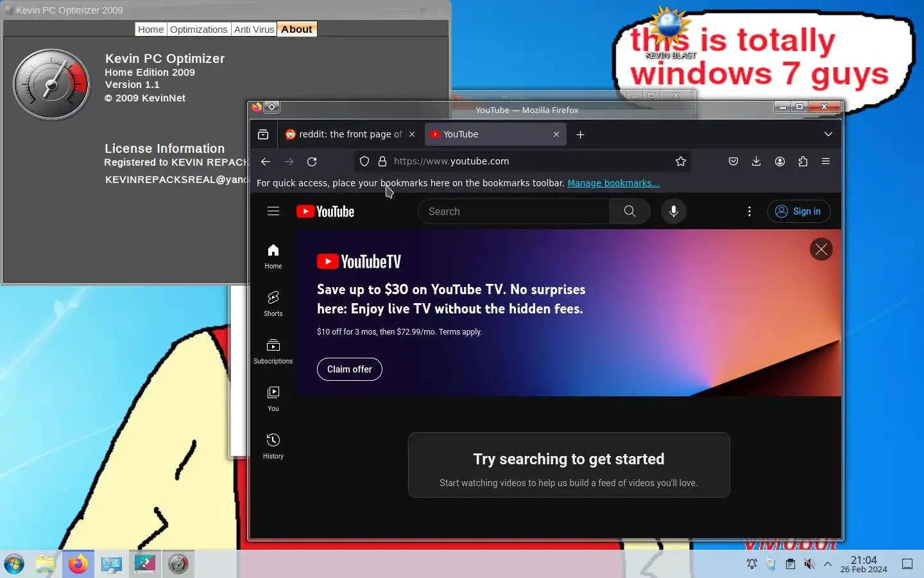Click the Firefox icon in title bar
924x578 pixels.
click(x=257, y=107)
